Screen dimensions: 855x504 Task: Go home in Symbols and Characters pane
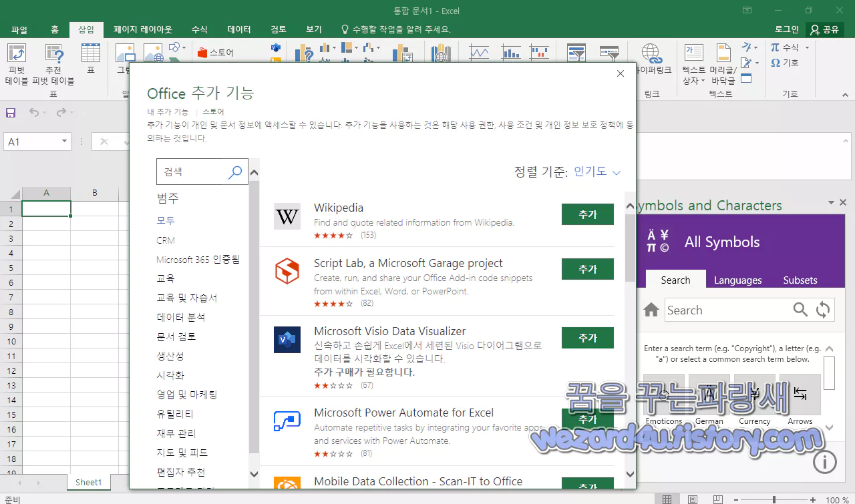pos(651,310)
